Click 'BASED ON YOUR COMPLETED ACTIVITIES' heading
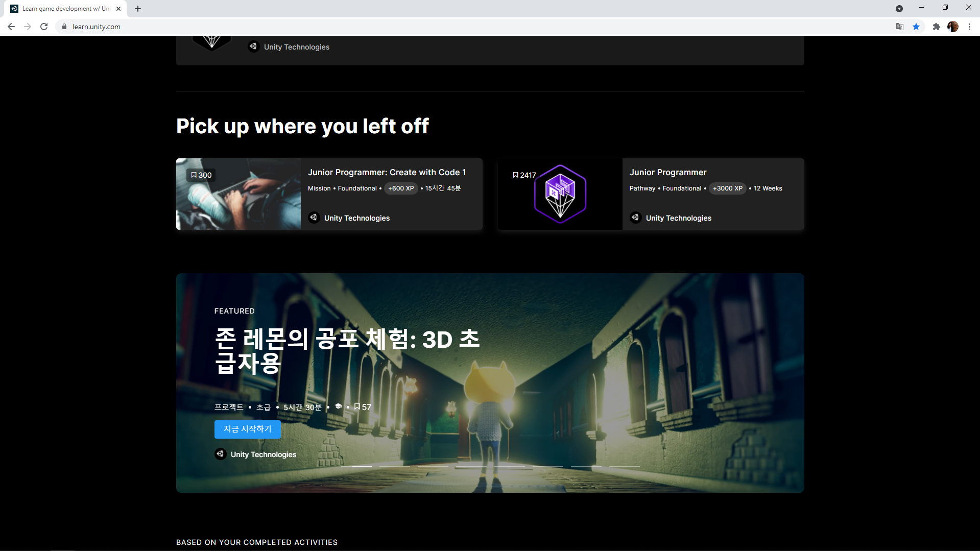Viewport: 980px width, 551px height. click(x=257, y=542)
